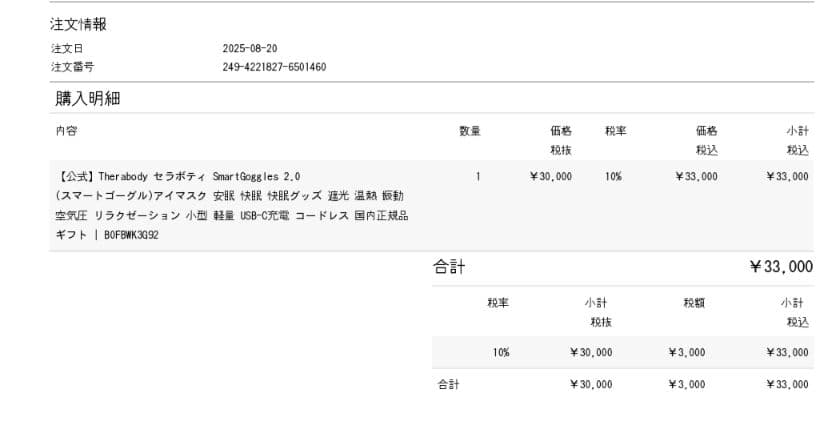Click ¥3,000 tax in bottom 合計 row
Screen dimensions: 836x432
tap(687, 384)
